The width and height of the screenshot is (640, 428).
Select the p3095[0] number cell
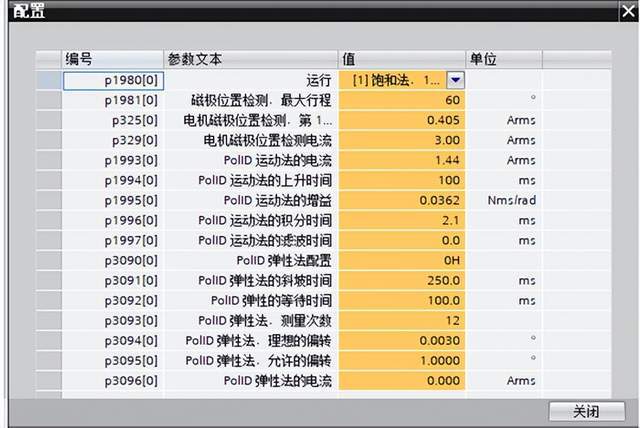pos(113,360)
